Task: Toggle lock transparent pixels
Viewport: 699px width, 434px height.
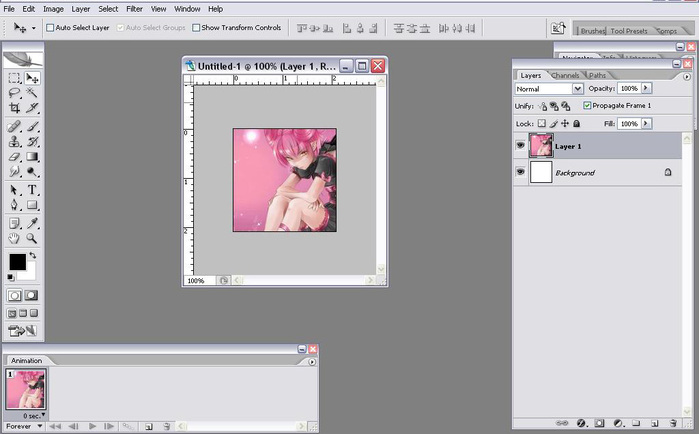Action: coord(541,123)
